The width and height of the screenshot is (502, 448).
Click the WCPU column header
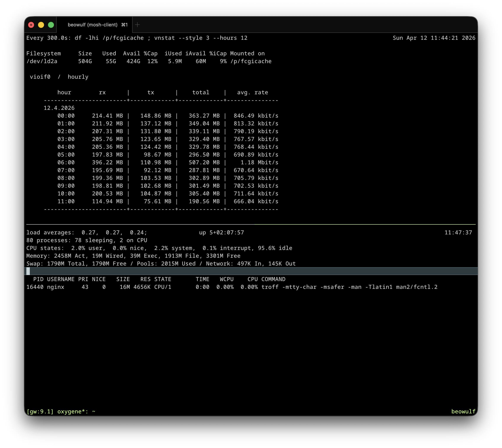click(227, 279)
